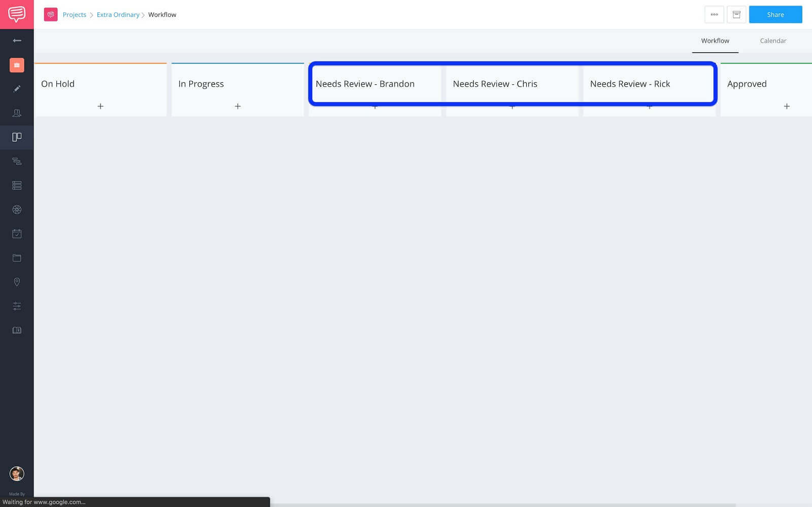Open the contacts people icon in sidebar
This screenshot has height=507, width=812.
point(17,113)
